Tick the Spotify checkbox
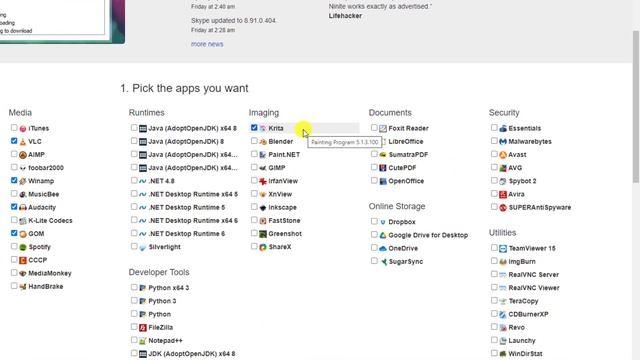640x360 pixels. [x=14, y=246]
